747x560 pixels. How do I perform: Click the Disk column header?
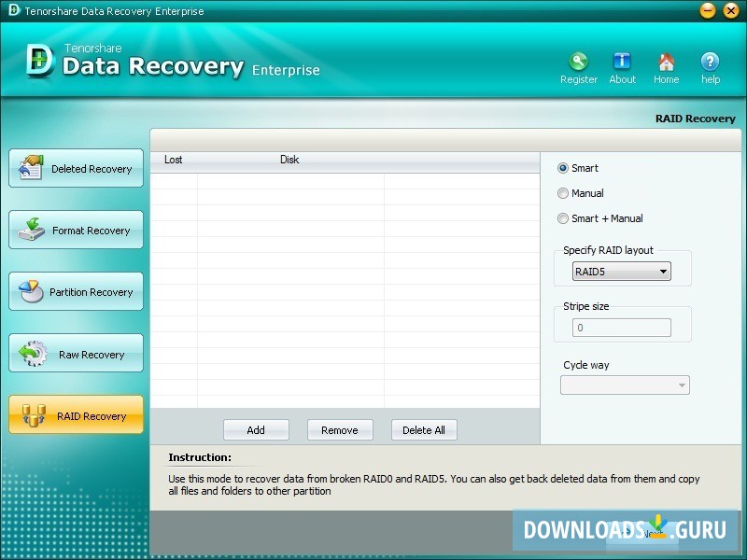(289, 160)
